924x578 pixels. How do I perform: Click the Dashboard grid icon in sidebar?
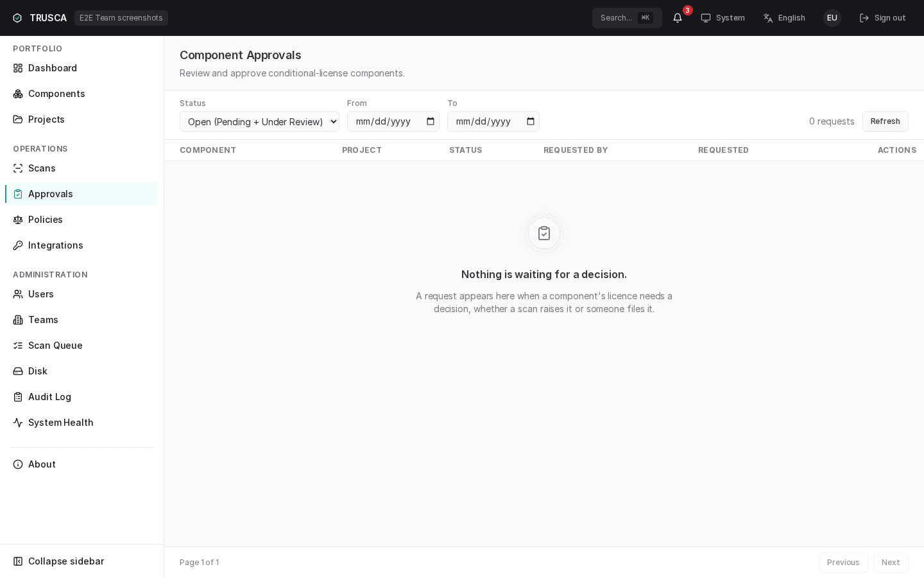pos(18,68)
